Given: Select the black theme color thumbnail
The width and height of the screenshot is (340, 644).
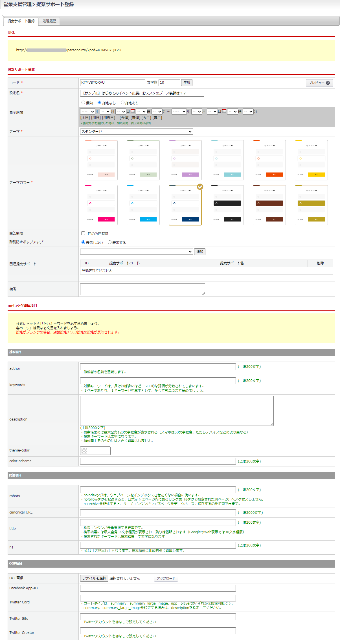Looking at the screenshot, I should coord(227,205).
